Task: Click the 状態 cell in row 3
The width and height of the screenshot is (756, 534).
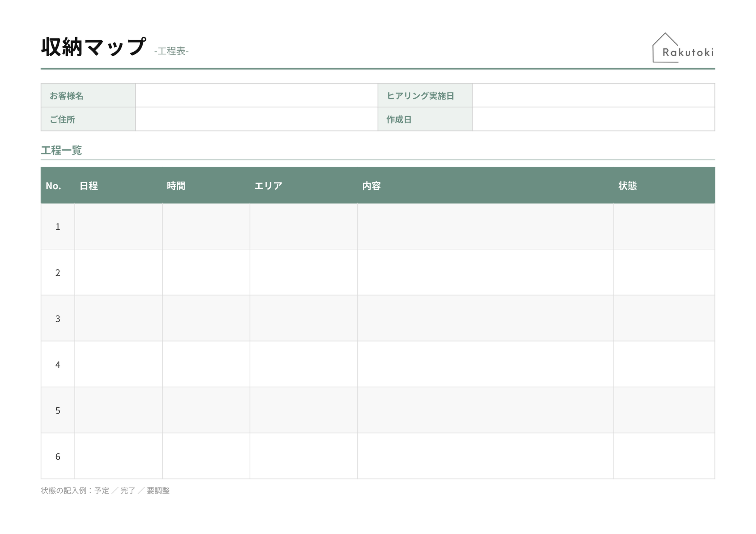Action: click(664, 318)
